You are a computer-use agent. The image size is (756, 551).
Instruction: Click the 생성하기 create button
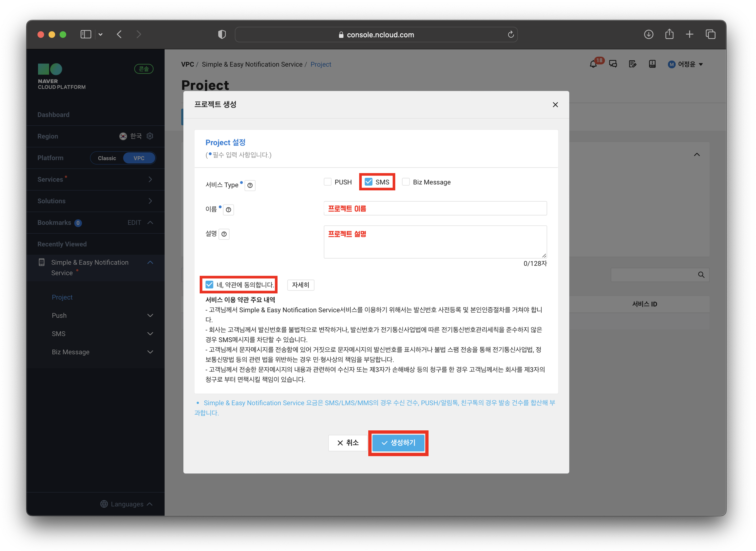point(398,443)
